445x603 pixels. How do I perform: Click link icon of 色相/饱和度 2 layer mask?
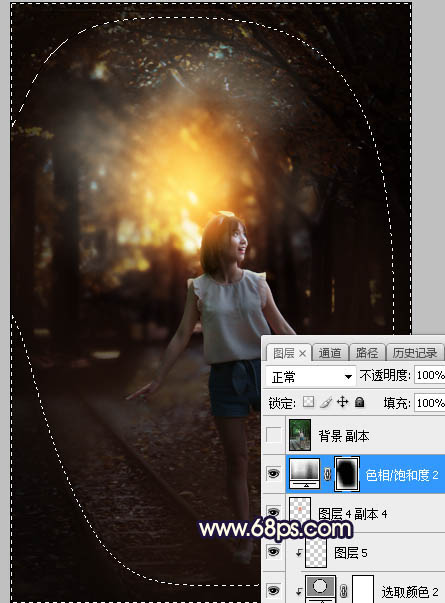(x=327, y=474)
